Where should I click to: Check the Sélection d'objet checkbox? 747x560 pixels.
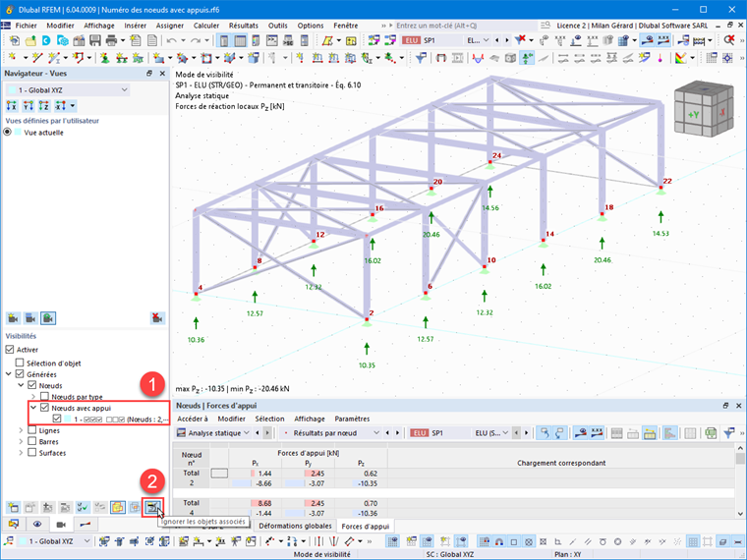pos(20,363)
